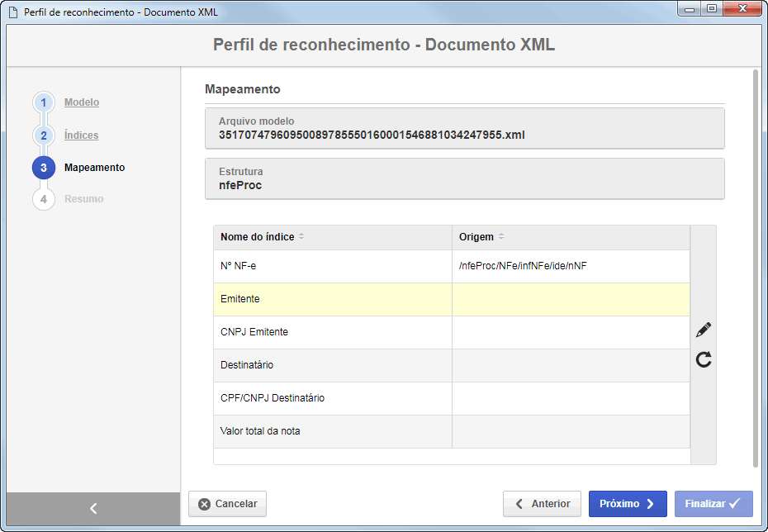Select the Valor total da nota row

pyautogui.click(x=452, y=431)
